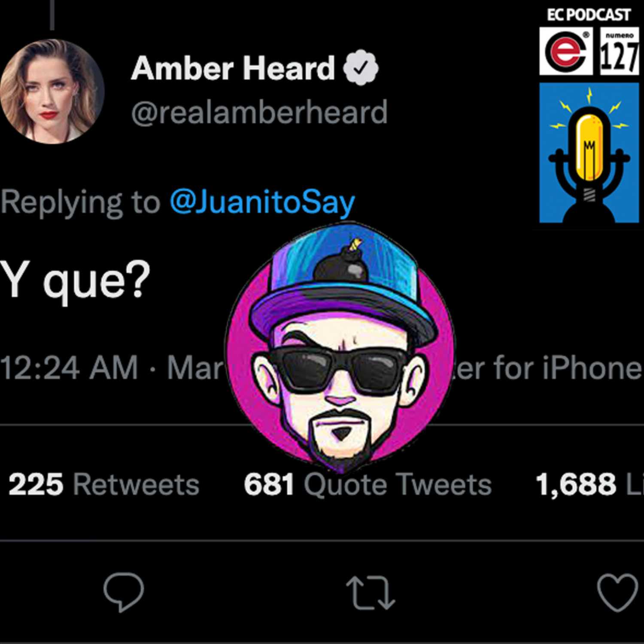Viewport: 644px width, 644px height.
Task: View the 225 Retweets list
Action: (104, 484)
